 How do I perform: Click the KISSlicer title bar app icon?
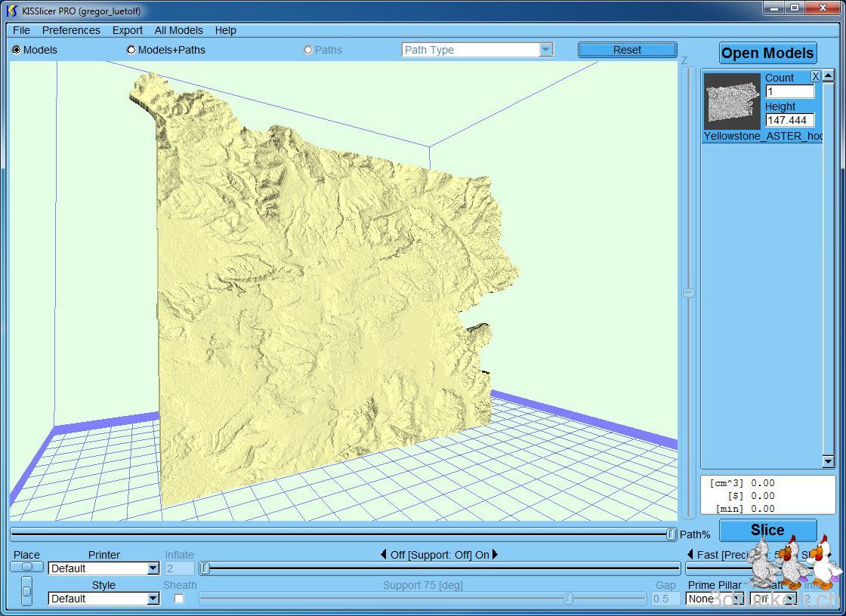[x=11, y=11]
